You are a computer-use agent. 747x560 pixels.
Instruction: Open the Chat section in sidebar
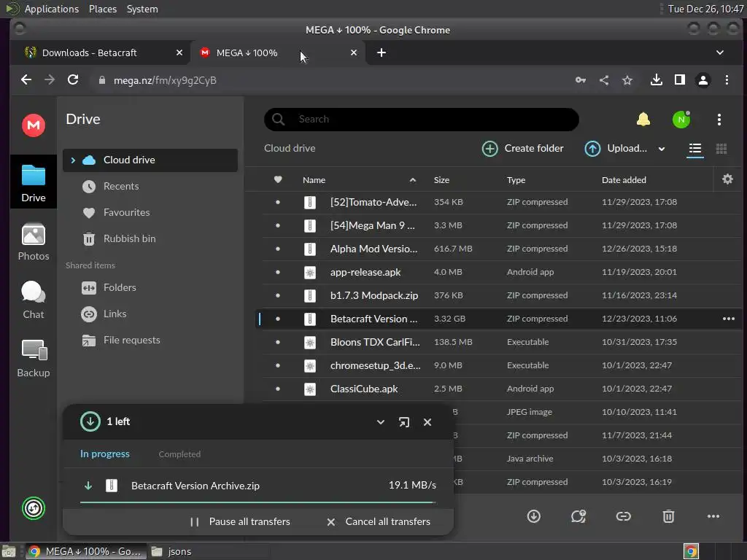pyautogui.click(x=34, y=300)
